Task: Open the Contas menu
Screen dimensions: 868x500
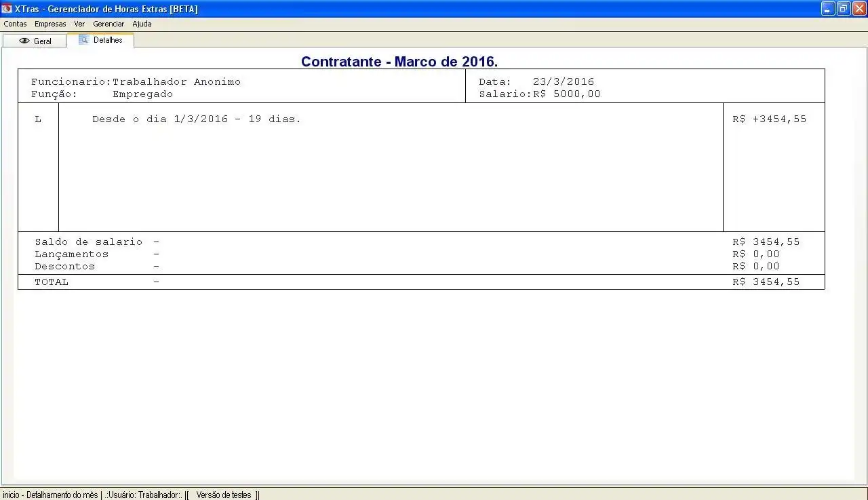Action: click(15, 24)
